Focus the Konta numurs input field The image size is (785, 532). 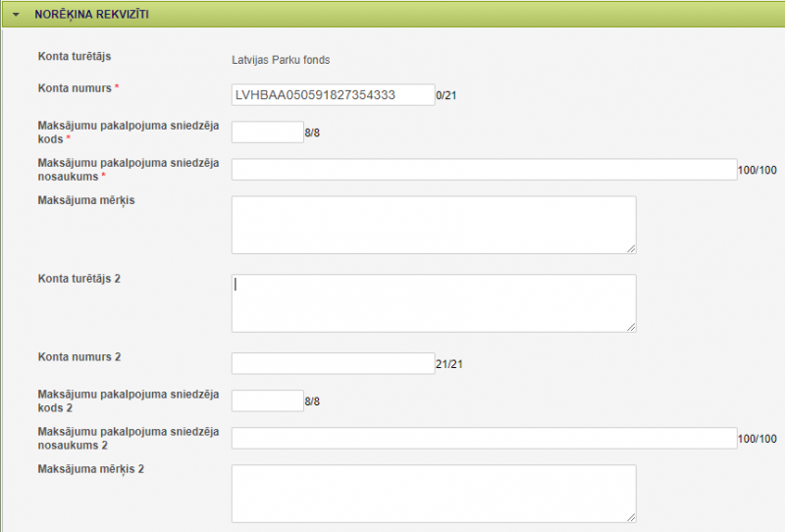point(333,94)
